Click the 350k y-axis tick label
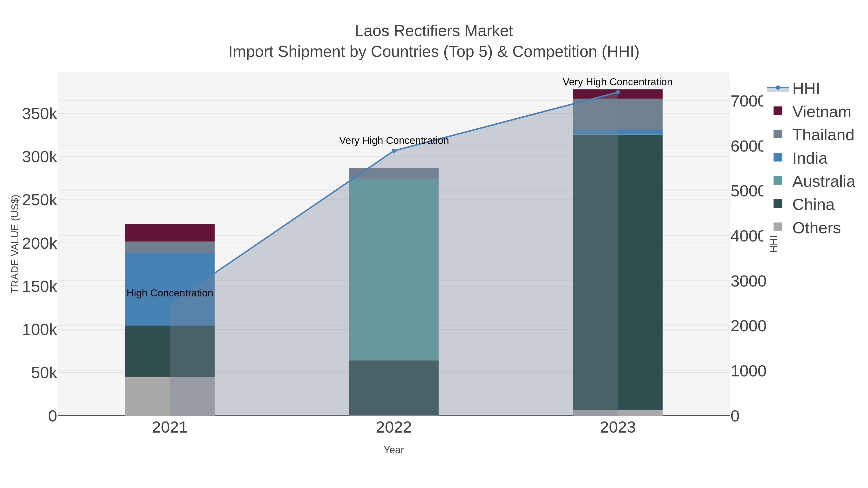Image resolution: width=868 pixels, height=488 pixels. click(x=40, y=114)
